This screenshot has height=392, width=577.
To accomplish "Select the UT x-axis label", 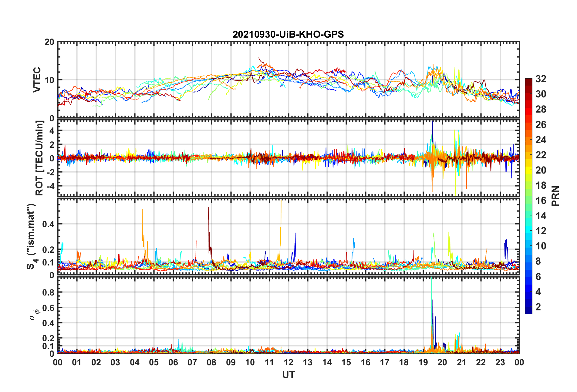I will pos(288,375).
